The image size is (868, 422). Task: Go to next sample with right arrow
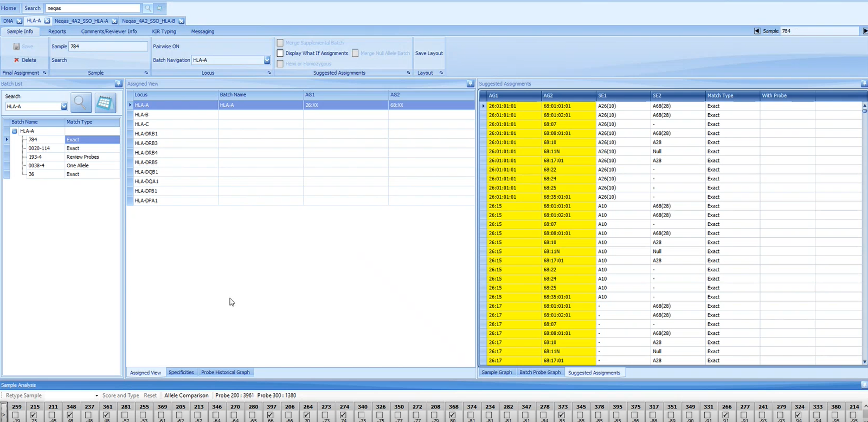pos(865,31)
